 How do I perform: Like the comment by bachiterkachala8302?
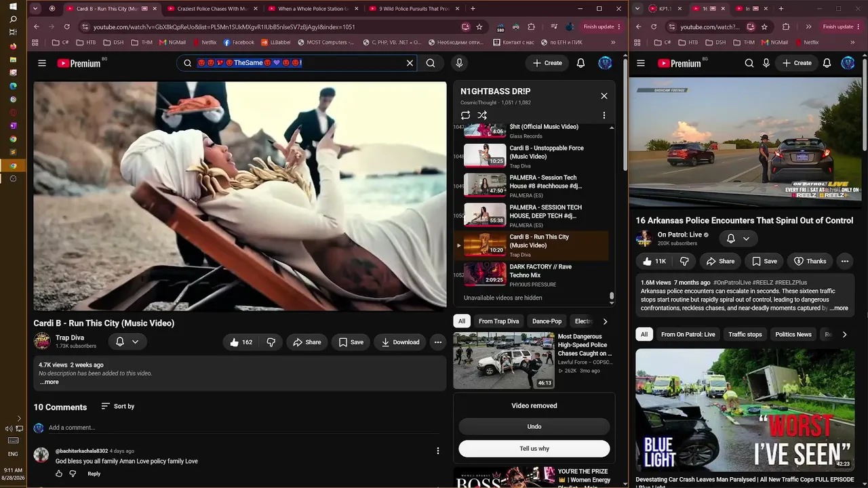tap(59, 474)
